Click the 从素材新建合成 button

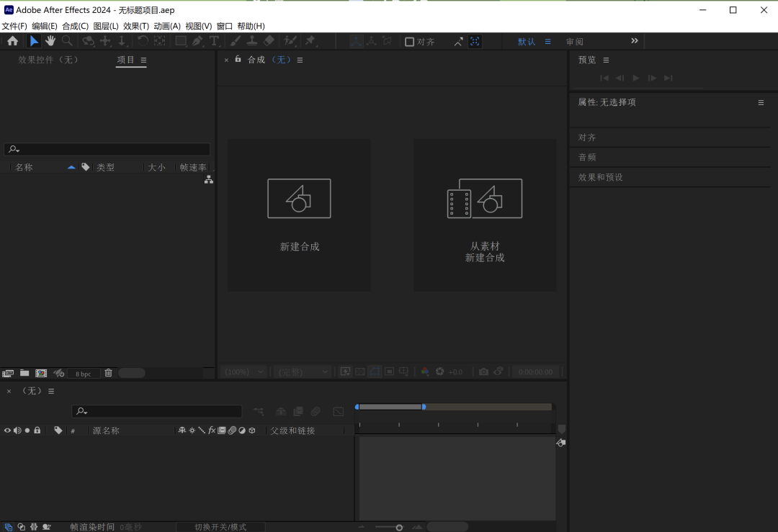tap(485, 215)
